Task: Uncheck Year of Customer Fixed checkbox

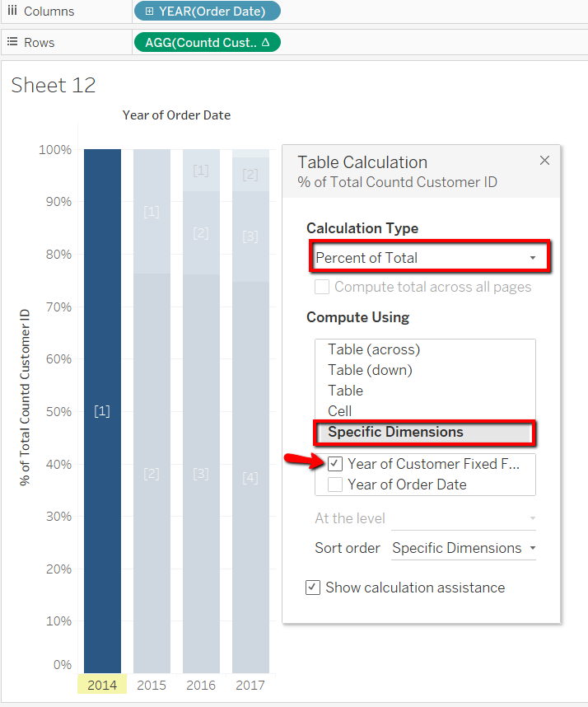Action: point(335,464)
